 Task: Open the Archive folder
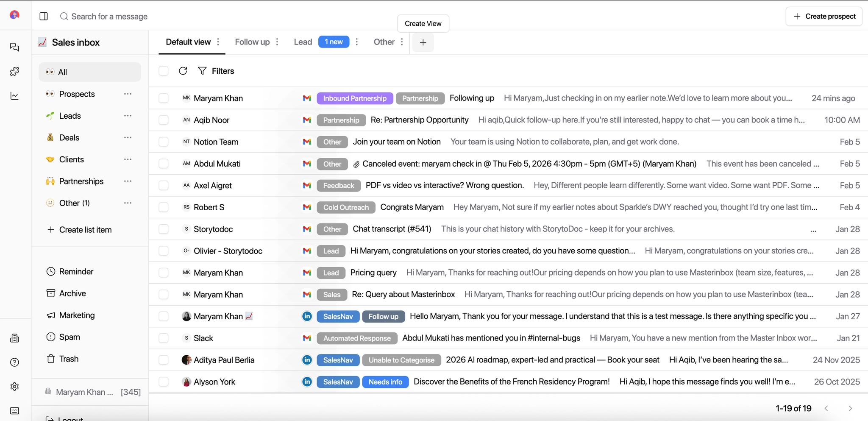pos(72,293)
